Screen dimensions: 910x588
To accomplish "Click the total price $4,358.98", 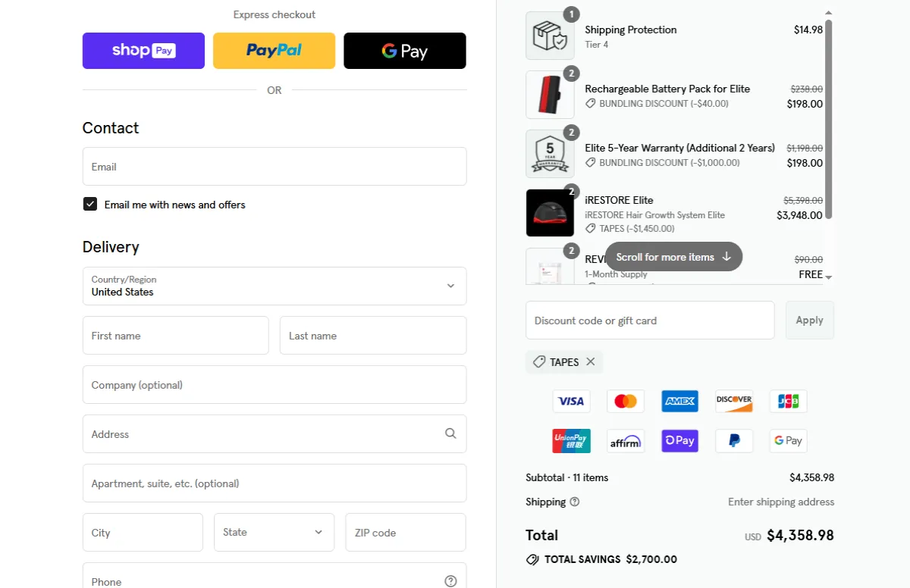I will coord(800,536).
